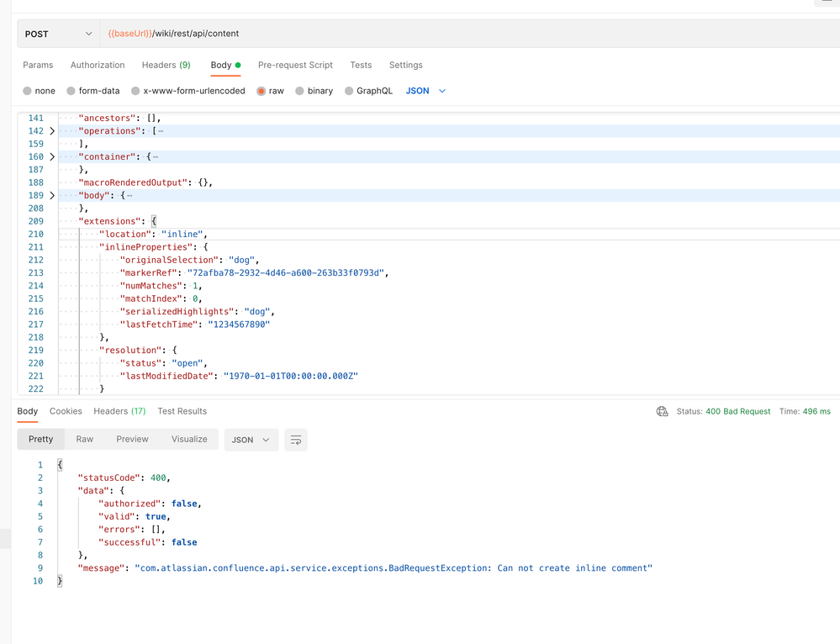
Task: Open the Authorization tab
Action: click(98, 65)
